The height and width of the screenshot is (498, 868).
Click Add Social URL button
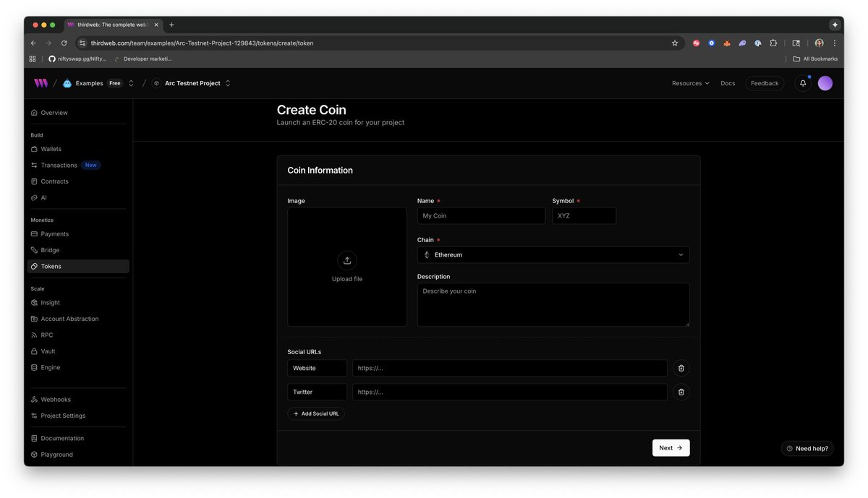pyautogui.click(x=316, y=414)
